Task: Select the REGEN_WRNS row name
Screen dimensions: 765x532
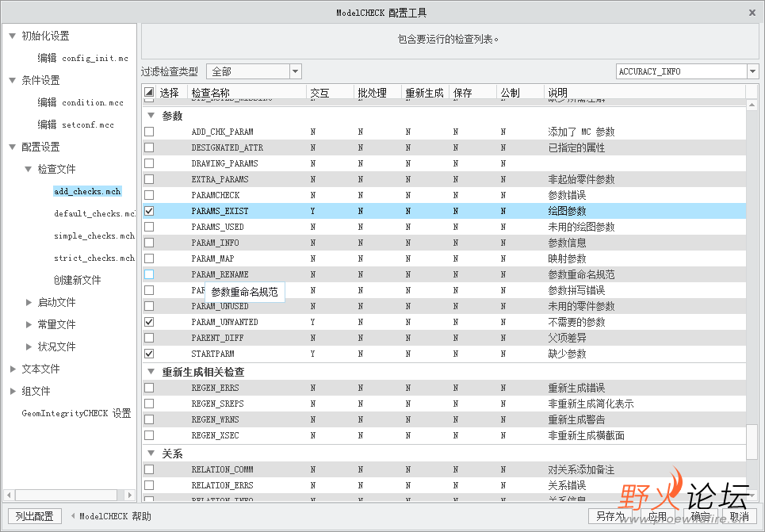Action: coord(215,419)
